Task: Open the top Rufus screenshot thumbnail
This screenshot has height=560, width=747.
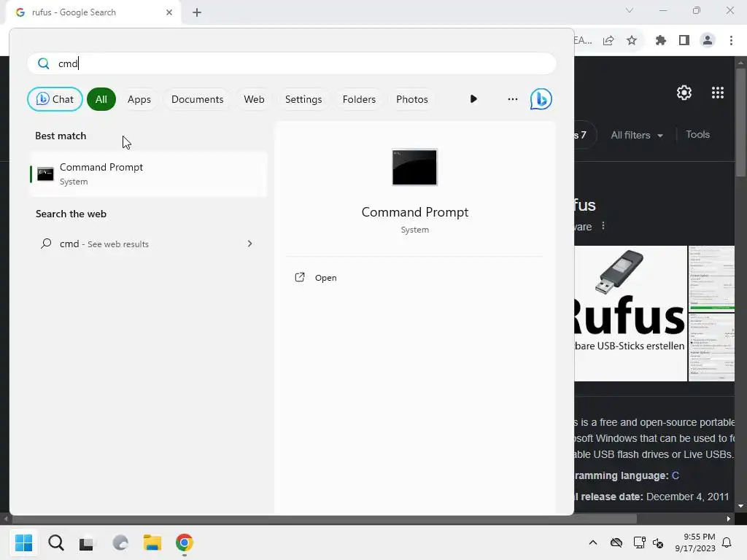Action: pyautogui.click(x=711, y=279)
